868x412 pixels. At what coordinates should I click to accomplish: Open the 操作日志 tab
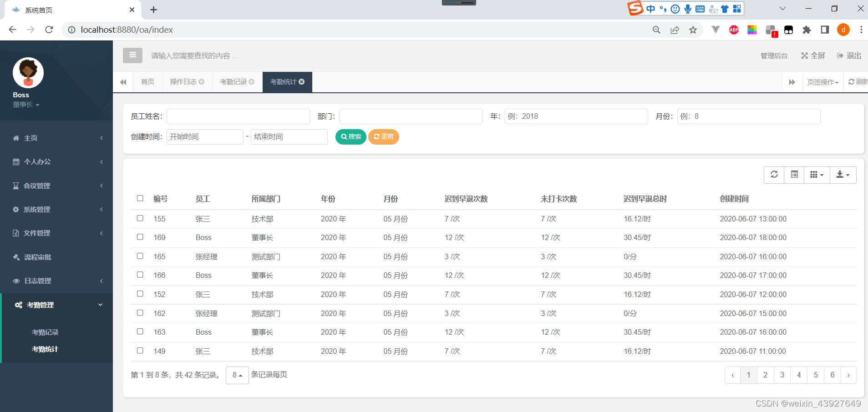pyautogui.click(x=183, y=81)
